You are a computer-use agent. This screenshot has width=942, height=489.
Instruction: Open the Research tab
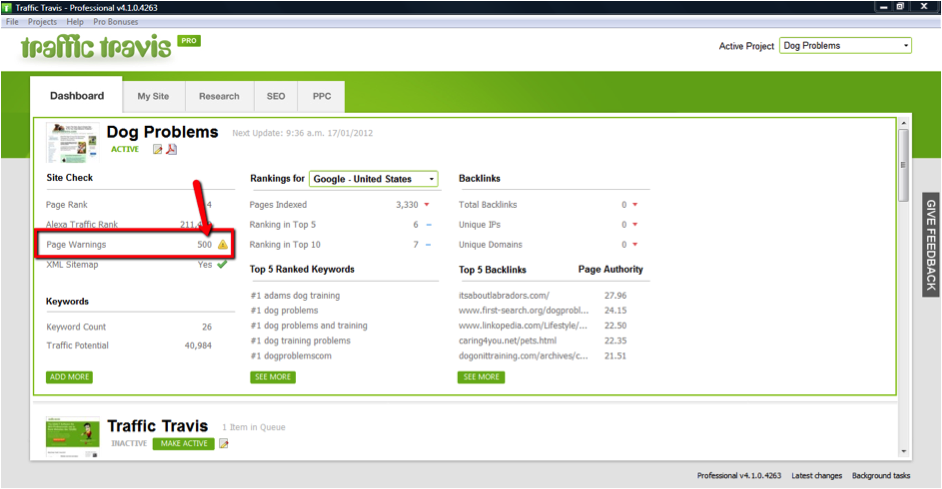[219, 96]
